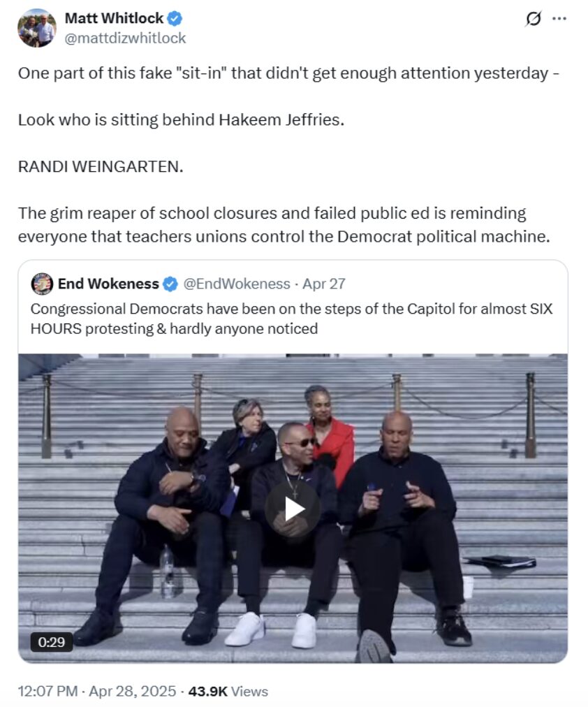Open the 12:07 PM Apr 28, 2025 timestamp

click(97, 691)
